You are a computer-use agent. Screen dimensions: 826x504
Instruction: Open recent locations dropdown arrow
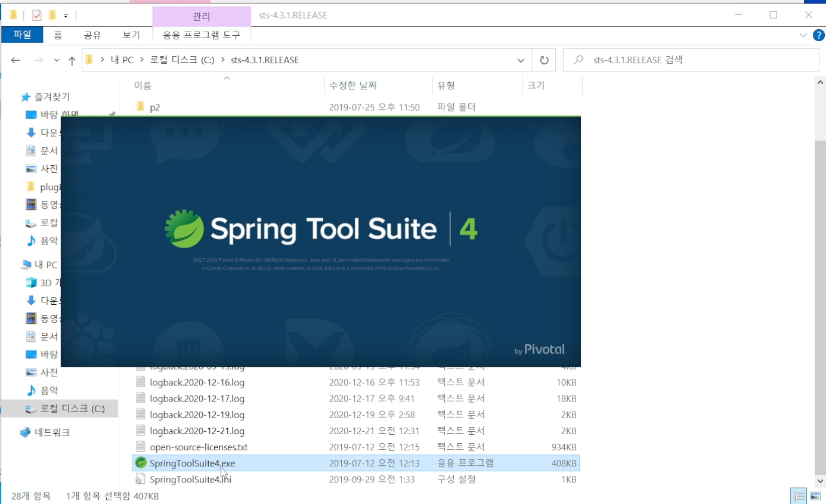pyautogui.click(x=57, y=60)
